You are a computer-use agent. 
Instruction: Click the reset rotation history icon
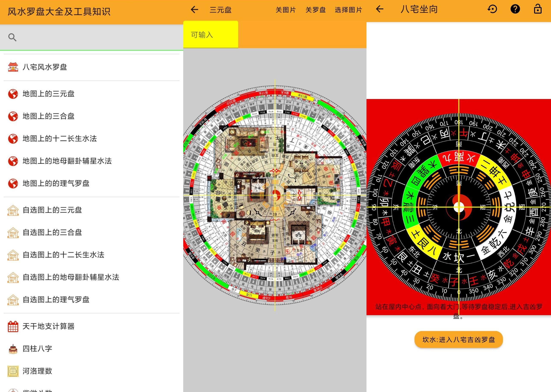492,9
